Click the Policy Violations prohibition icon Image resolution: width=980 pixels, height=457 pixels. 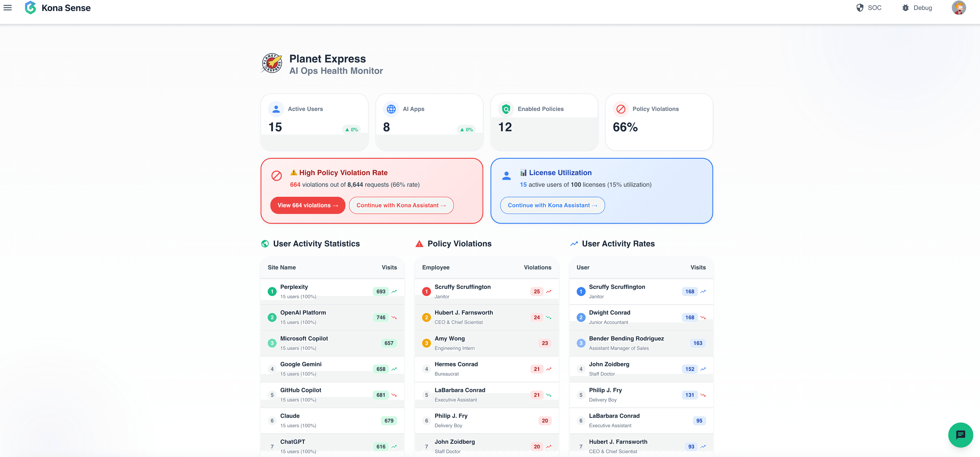[x=620, y=109]
